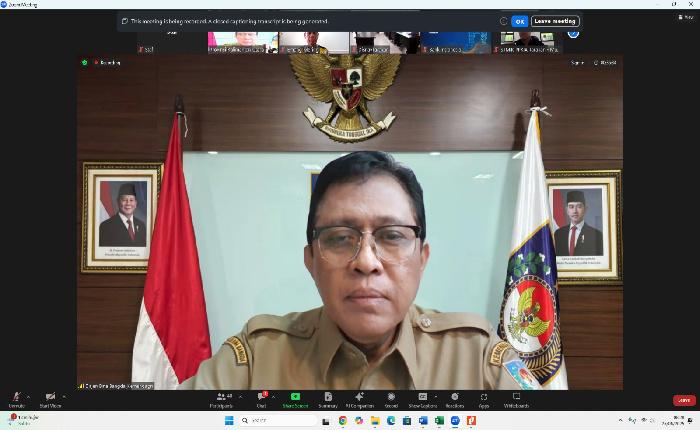Click the green Share Screen button
700x430 pixels.
(x=295, y=400)
